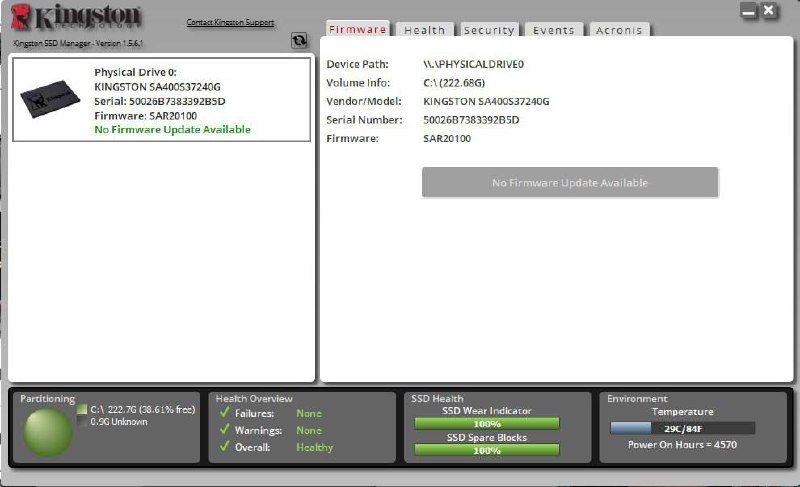Click the Kingston SSD Manager version text
800x487 pixels.
[x=78, y=43]
